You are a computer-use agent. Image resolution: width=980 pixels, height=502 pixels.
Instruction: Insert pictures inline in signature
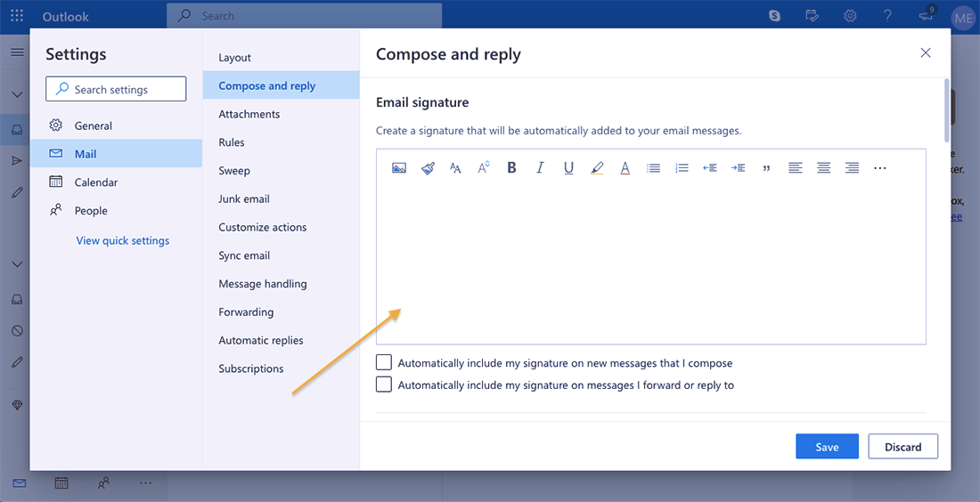click(x=399, y=168)
